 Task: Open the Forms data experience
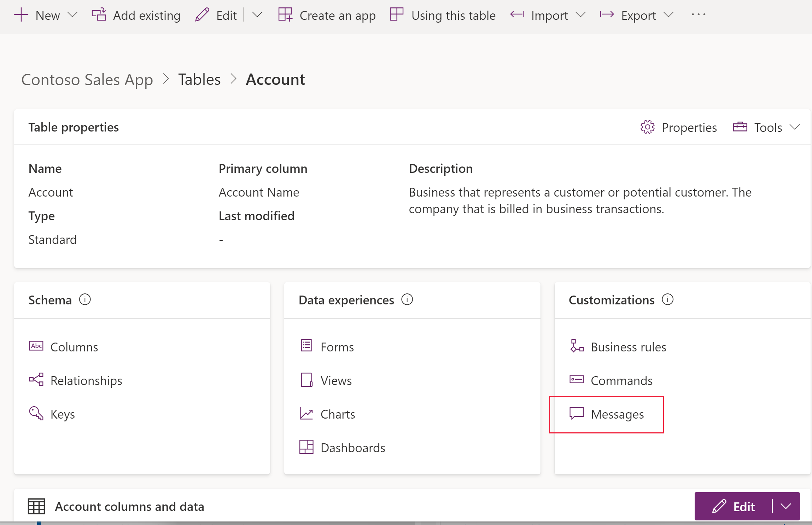click(x=337, y=347)
